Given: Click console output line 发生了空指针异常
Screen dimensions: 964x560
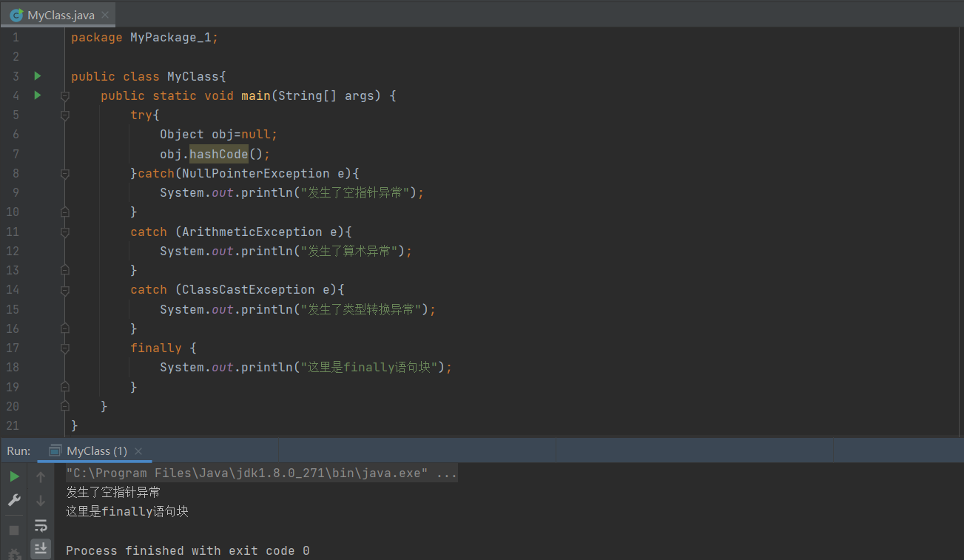Looking at the screenshot, I should tap(113, 492).
